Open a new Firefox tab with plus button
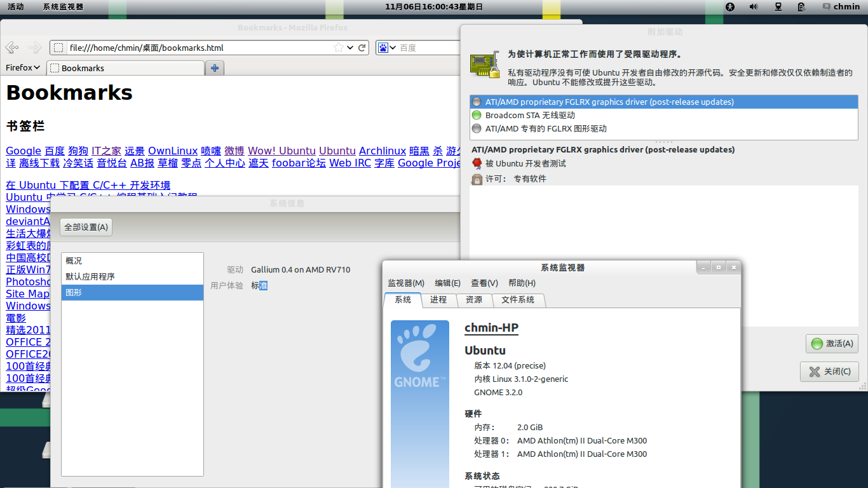This screenshot has width=868, height=488. [215, 68]
